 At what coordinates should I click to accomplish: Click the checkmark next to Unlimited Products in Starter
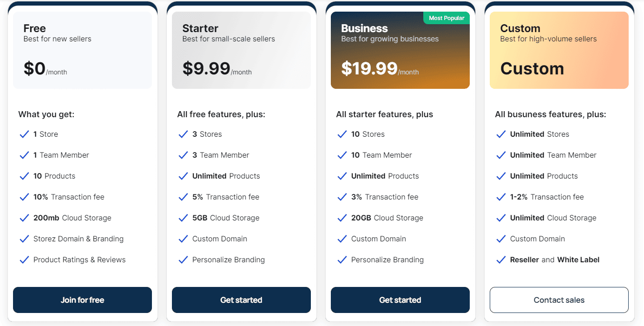[183, 176]
